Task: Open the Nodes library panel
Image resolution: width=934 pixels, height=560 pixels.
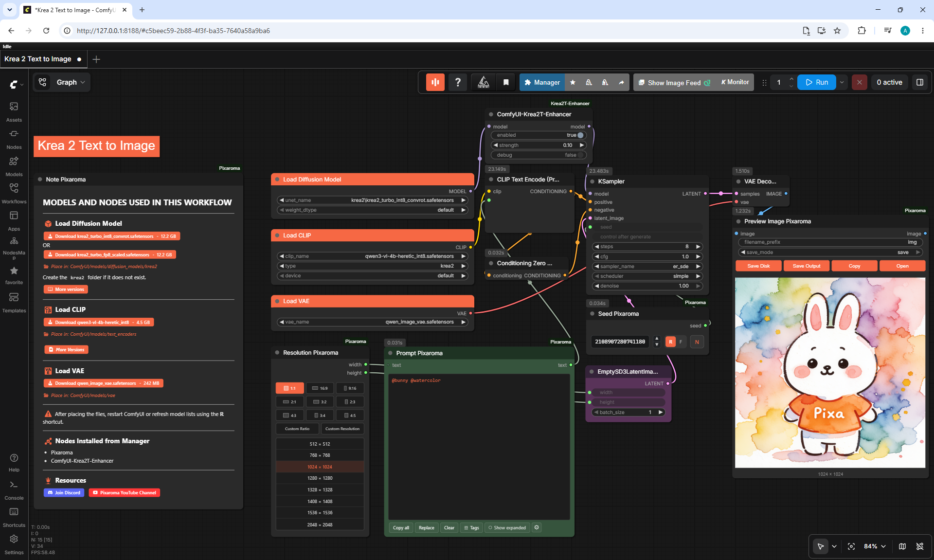Action: (14, 139)
